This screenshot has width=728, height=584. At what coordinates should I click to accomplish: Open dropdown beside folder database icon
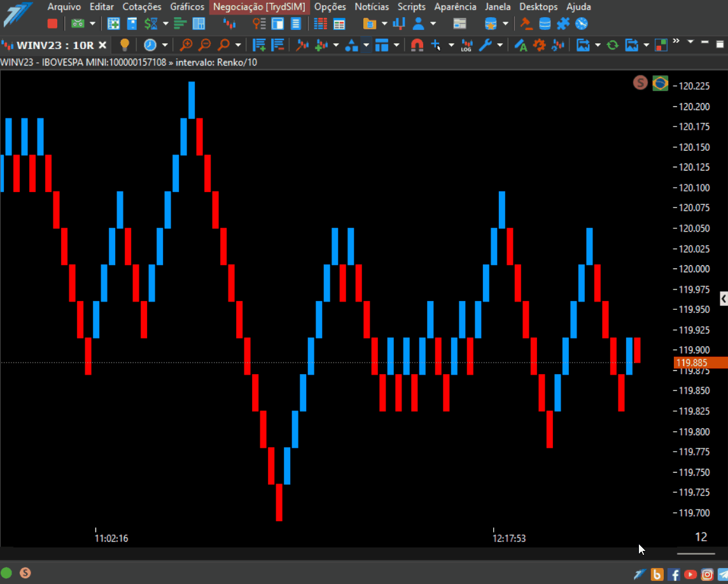click(x=384, y=23)
